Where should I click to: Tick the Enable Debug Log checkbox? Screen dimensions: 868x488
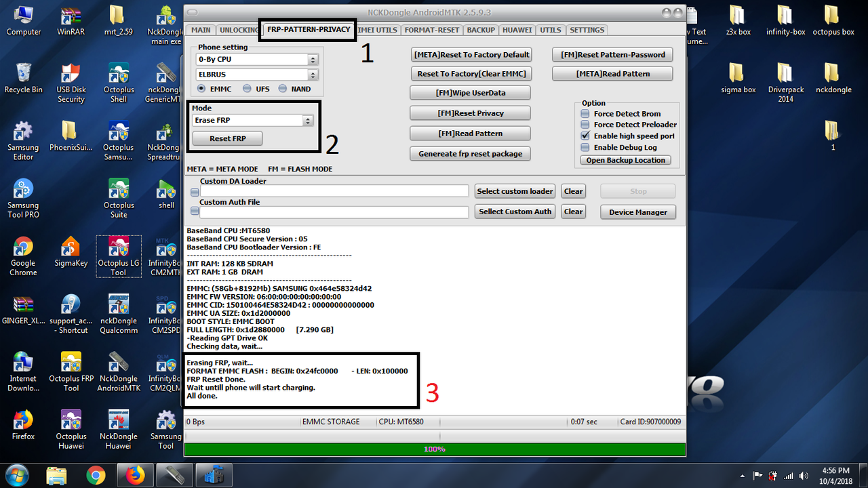(x=585, y=147)
